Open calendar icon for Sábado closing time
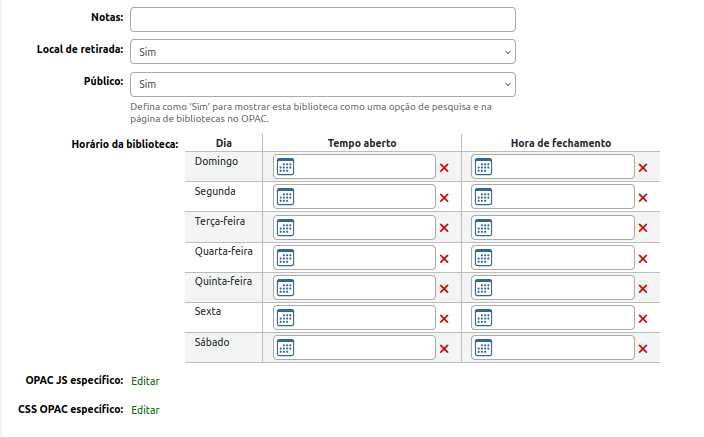The width and height of the screenshot is (704, 437). 484,348
